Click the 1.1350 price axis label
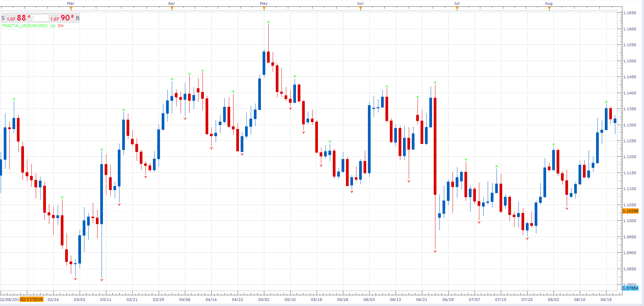 629,109
